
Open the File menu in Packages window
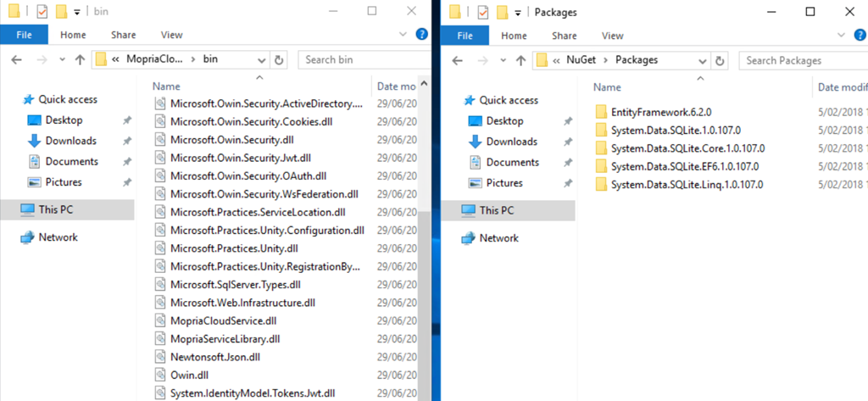[x=465, y=36]
